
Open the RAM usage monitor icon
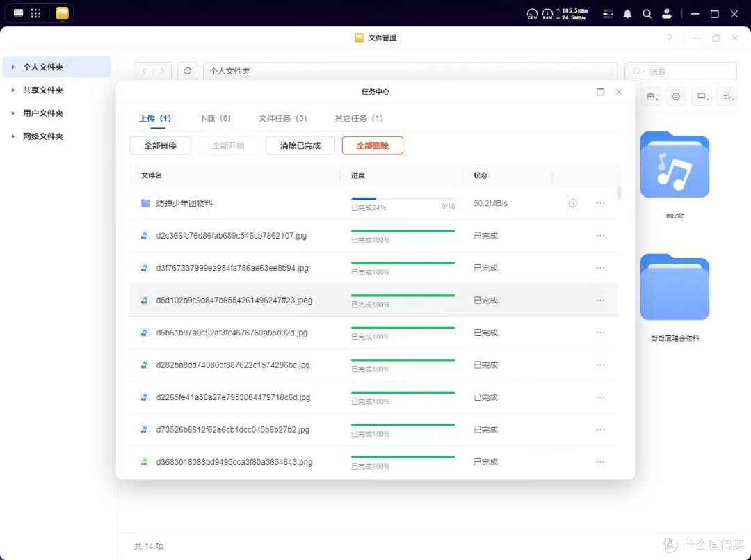pos(547,14)
